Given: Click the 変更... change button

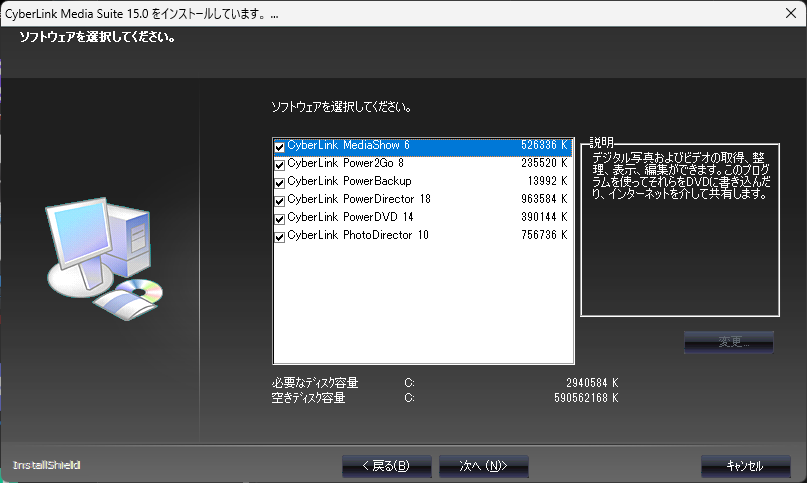Looking at the screenshot, I should tap(728, 342).
